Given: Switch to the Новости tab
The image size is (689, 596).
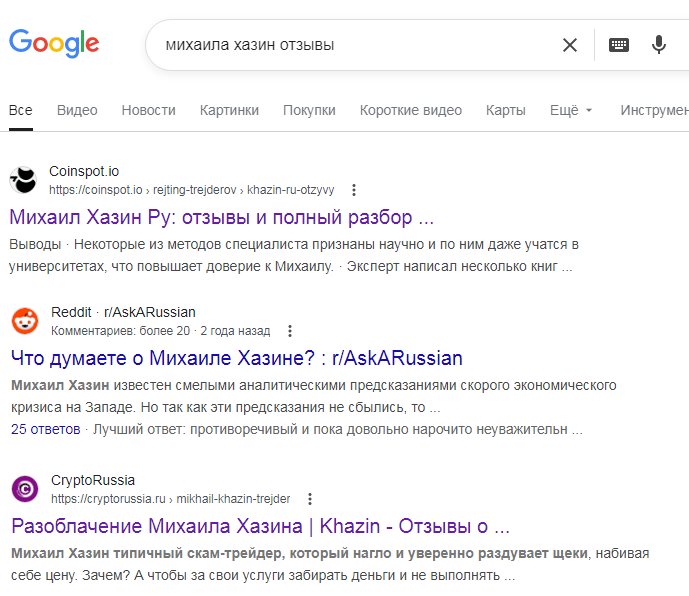Looking at the screenshot, I should [x=148, y=110].
